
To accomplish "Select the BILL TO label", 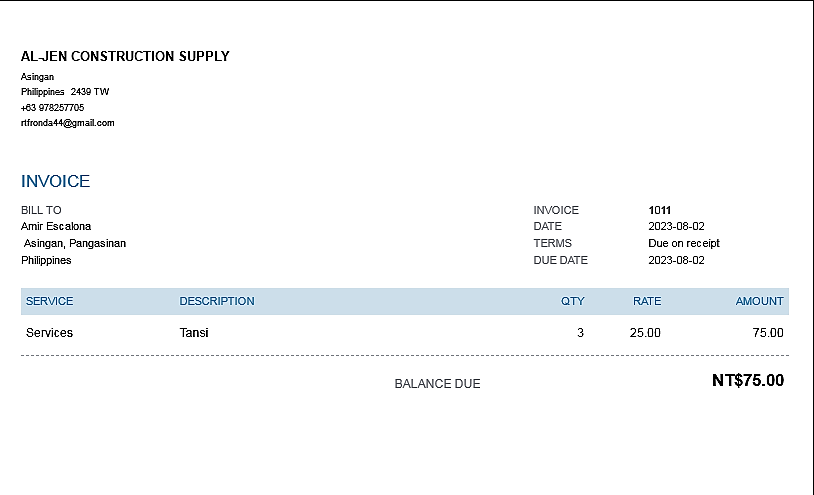I will coord(41,210).
